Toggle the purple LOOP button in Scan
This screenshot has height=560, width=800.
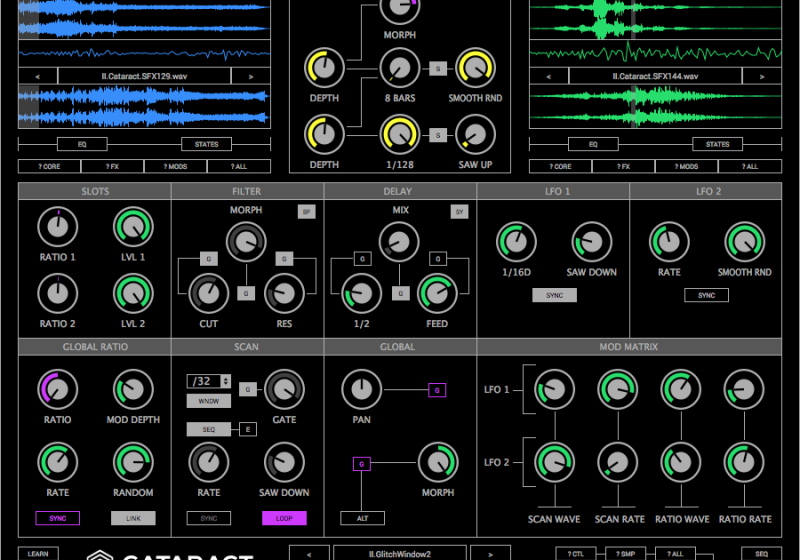284,518
